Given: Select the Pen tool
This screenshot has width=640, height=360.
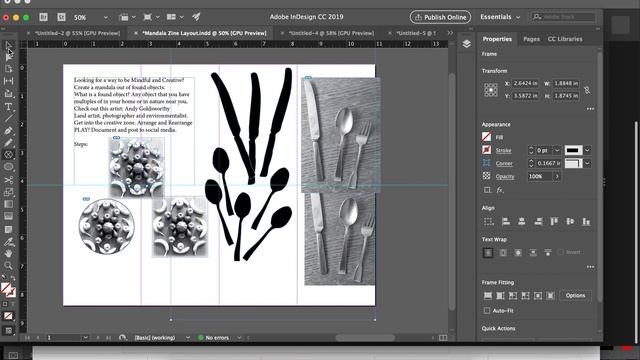Looking at the screenshot, I should 8,131.
